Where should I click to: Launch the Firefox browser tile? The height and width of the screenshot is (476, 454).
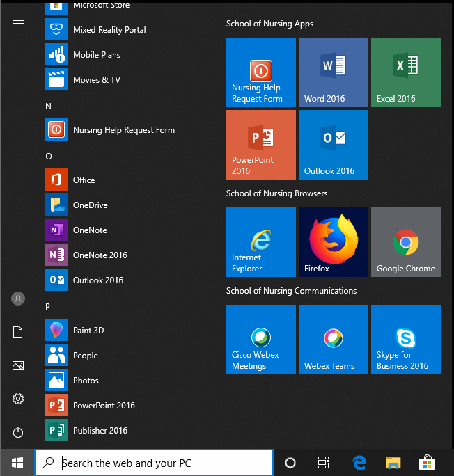pyautogui.click(x=333, y=242)
